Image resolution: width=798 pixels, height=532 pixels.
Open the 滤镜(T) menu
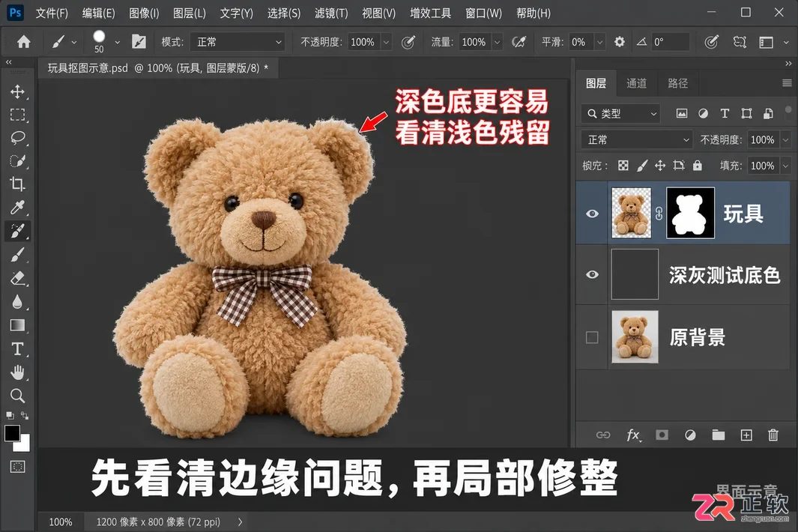click(x=331, y=13)
